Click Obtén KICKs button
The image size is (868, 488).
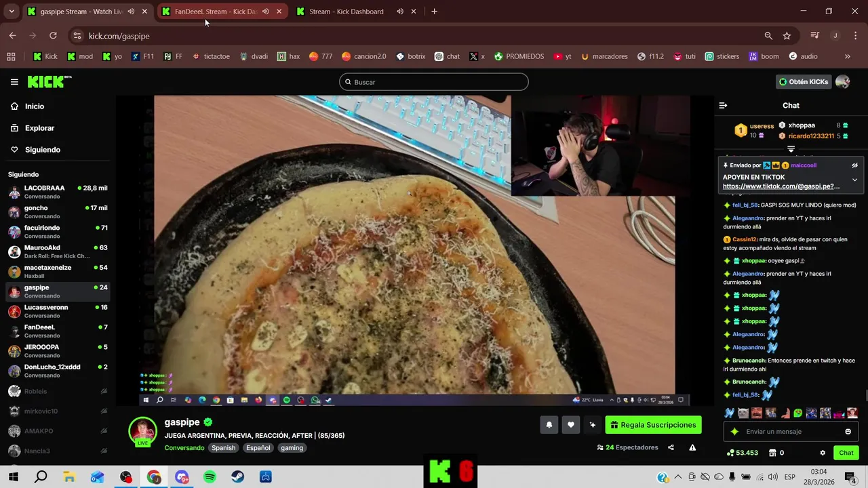[804, 82]
